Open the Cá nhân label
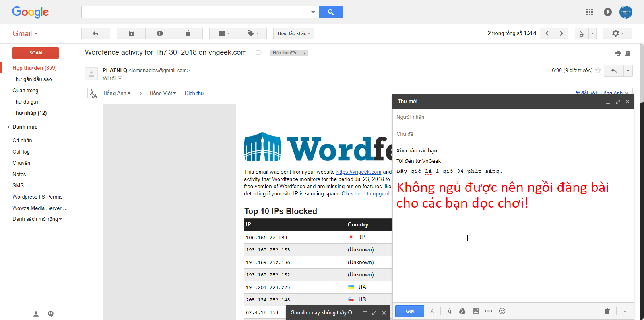 22,140
